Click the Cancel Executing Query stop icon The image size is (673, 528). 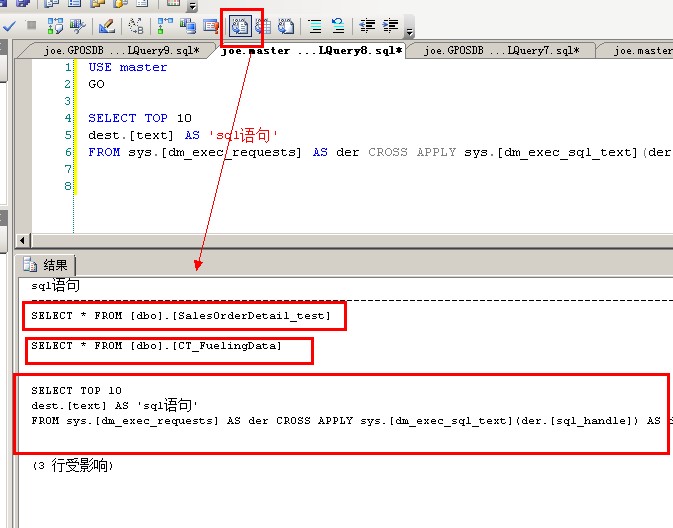click(x=31, y=26)
